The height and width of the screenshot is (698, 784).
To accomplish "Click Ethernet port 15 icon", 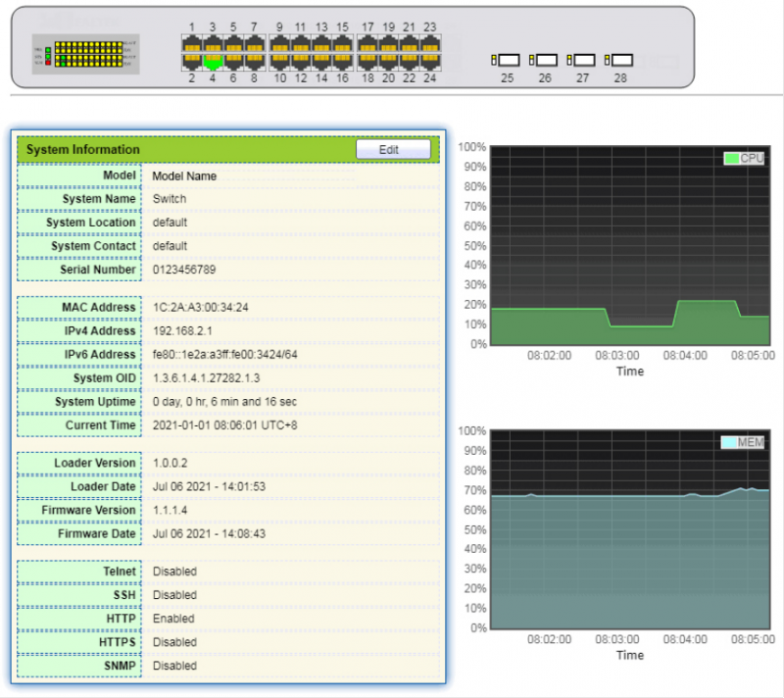I will (342, 43).
